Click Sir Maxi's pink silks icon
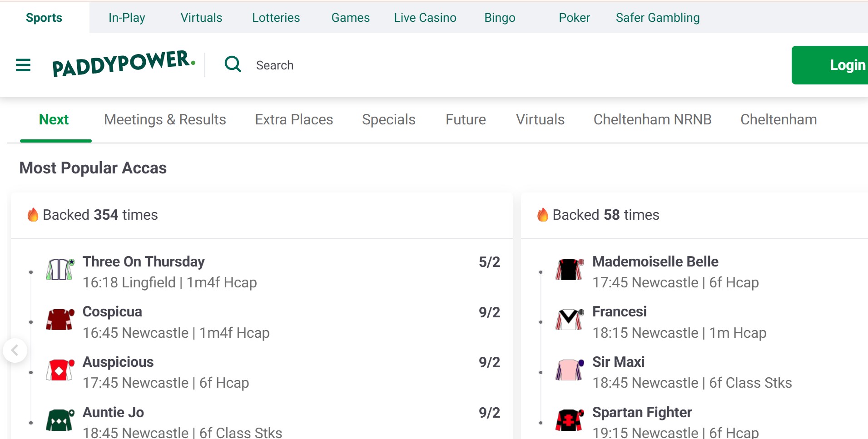The width and height of the screenshot is (868, 439). coord(569,370)
